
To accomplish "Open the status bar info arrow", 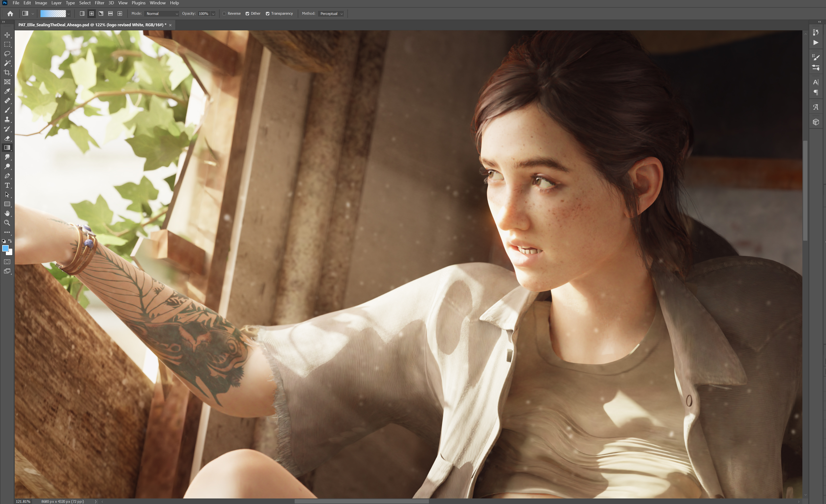I will click(95, 501).
